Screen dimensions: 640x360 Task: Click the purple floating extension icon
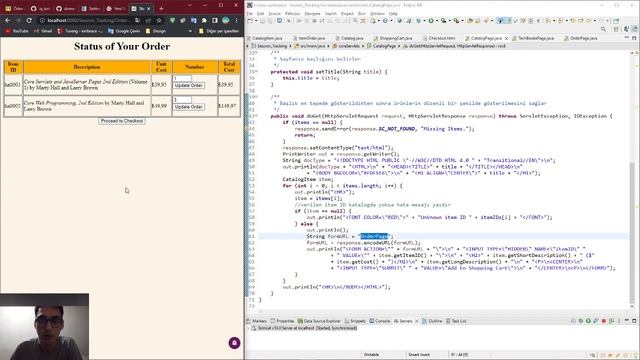tap(234, 343)
